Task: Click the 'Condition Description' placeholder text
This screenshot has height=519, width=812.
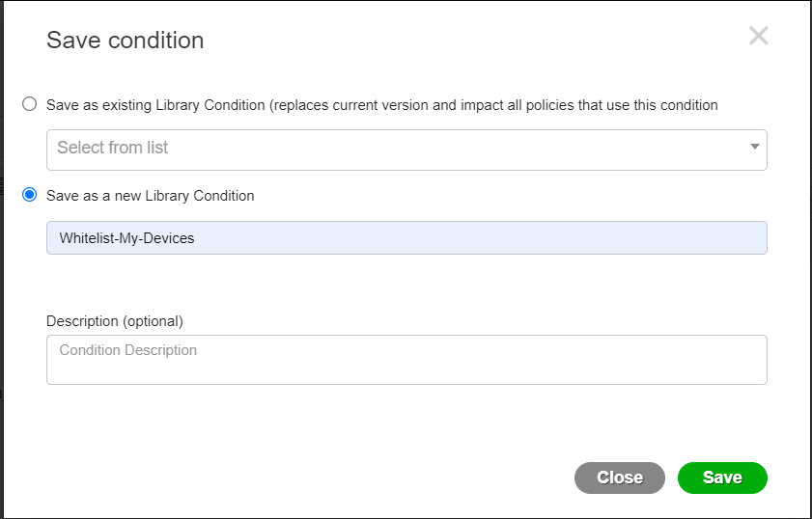Action: (x=127, y=350)
